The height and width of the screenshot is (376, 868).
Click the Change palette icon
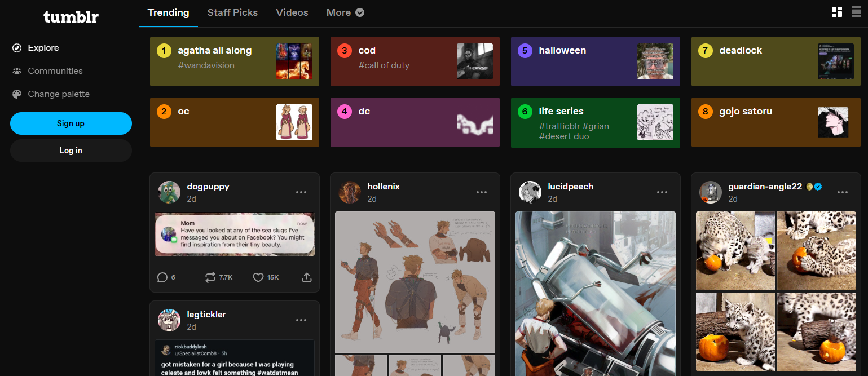pos(17,94)
